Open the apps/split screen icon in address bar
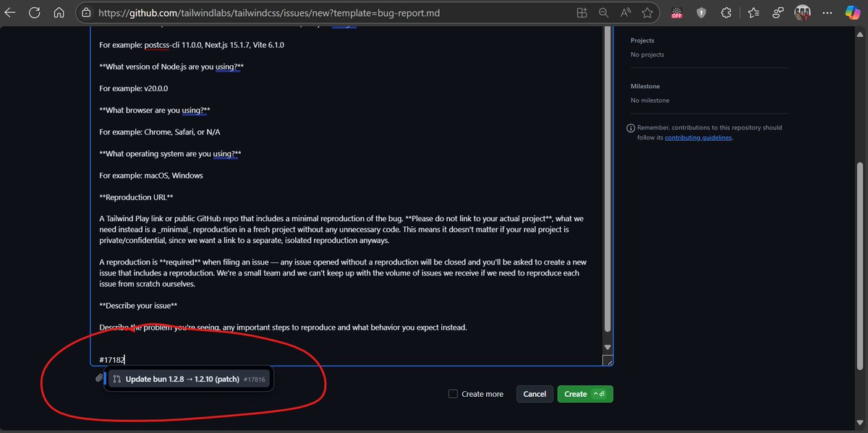868x433 pixels. tap(582, 13)
